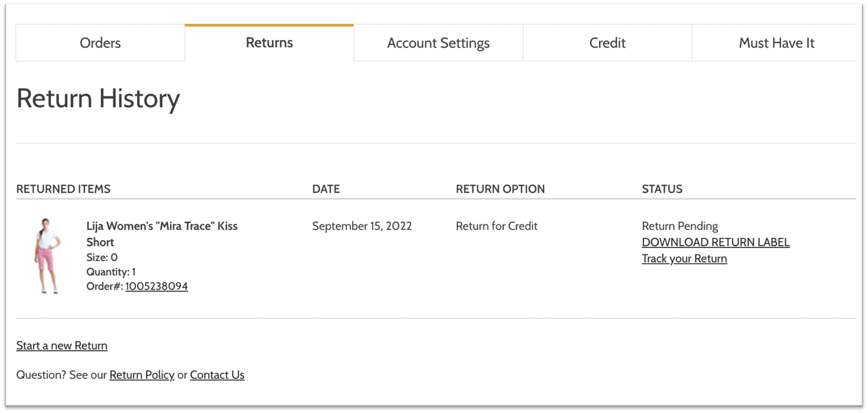Click the DATE column header

326,189
